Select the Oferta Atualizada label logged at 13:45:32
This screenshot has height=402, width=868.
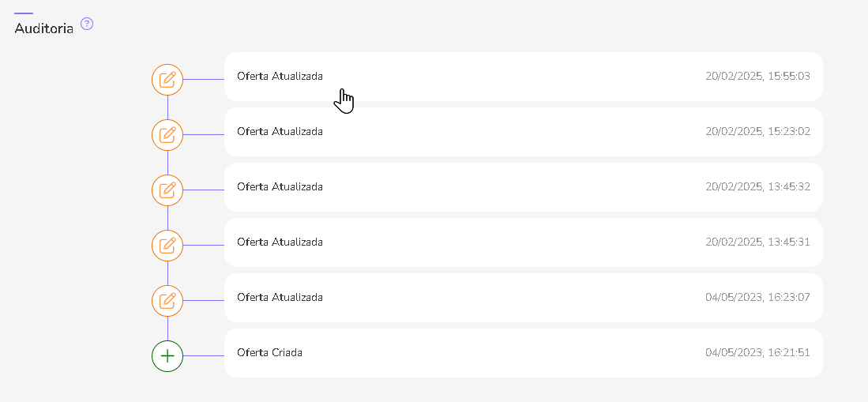tap(280, 187)
